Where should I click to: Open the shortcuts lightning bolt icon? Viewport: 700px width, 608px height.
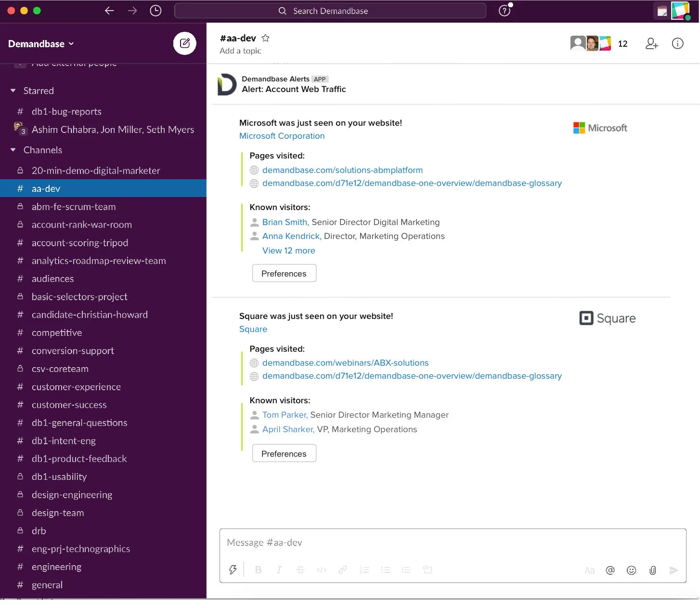233,570
